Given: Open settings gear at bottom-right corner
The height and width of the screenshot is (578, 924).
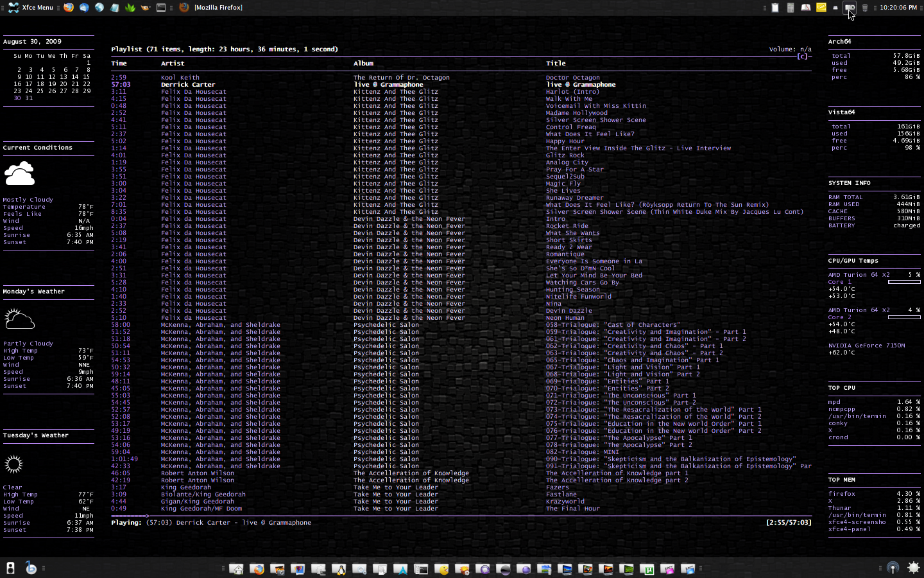Looking at the screenshot, I should (x=914, y=568).
